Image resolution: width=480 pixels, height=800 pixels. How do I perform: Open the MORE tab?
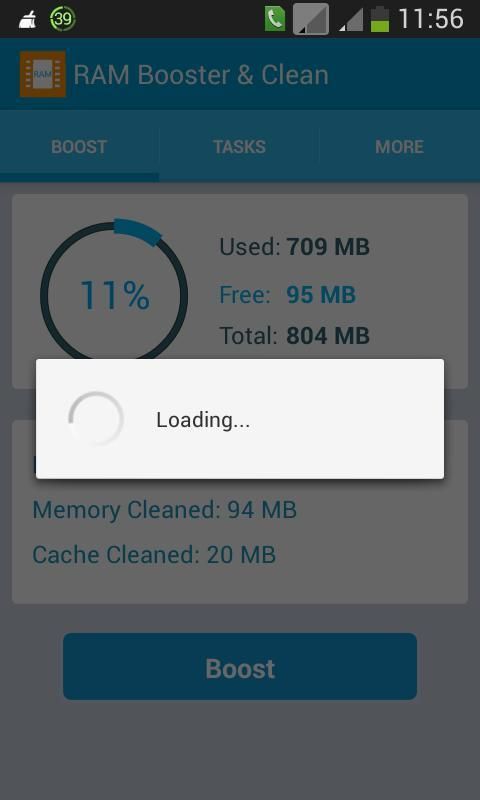399,147
